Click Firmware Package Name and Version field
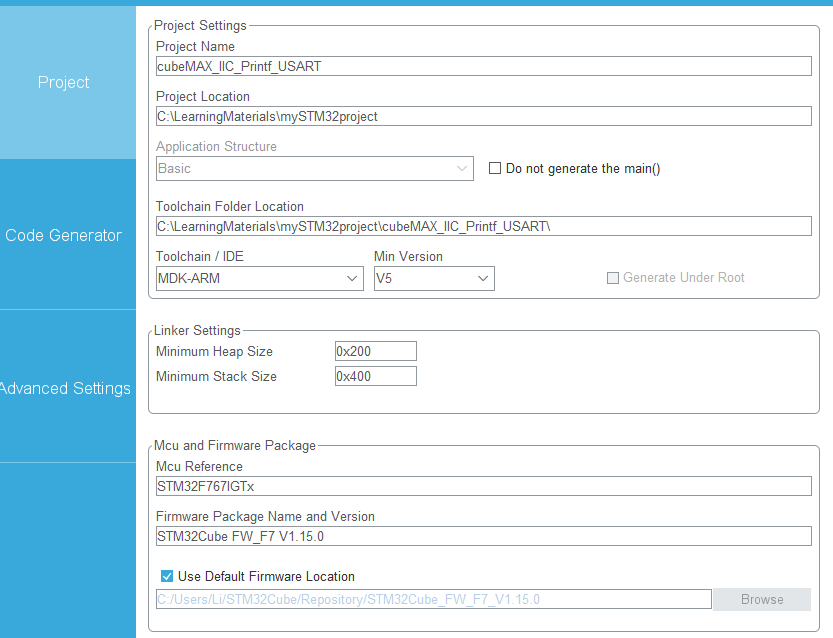 [x=483, y=536]
